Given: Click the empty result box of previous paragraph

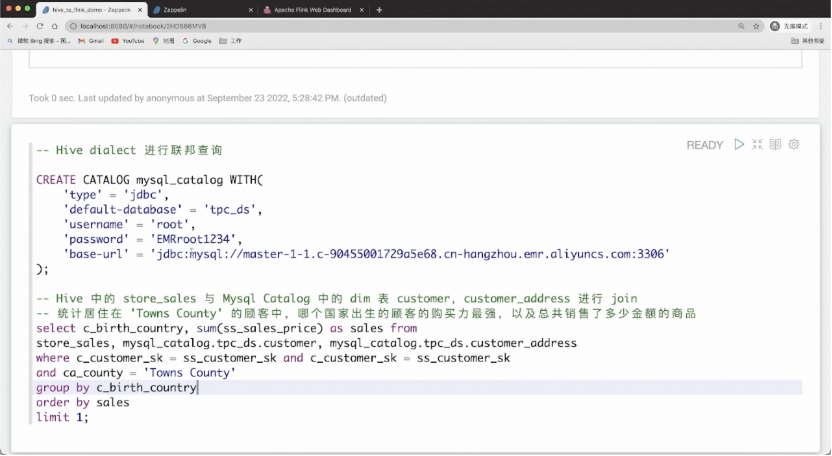Looking at the screenshot, I should point(415,59).
